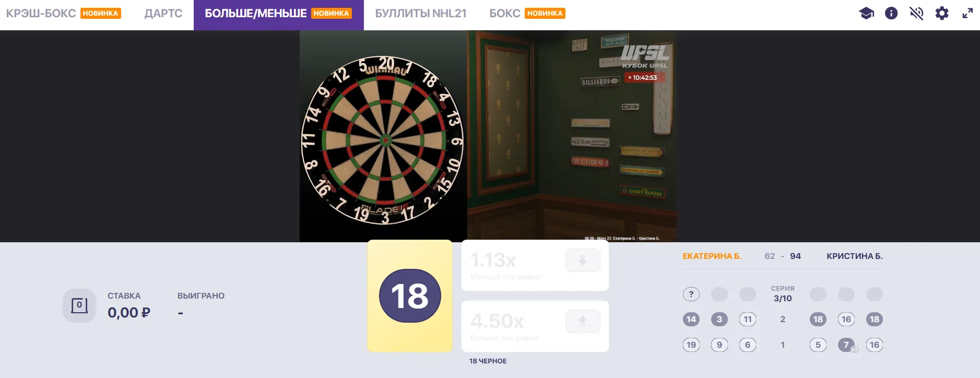Open the info icon
Image resolution: width=980 pixels, height=378 pixels.
(x=891, y=14)
